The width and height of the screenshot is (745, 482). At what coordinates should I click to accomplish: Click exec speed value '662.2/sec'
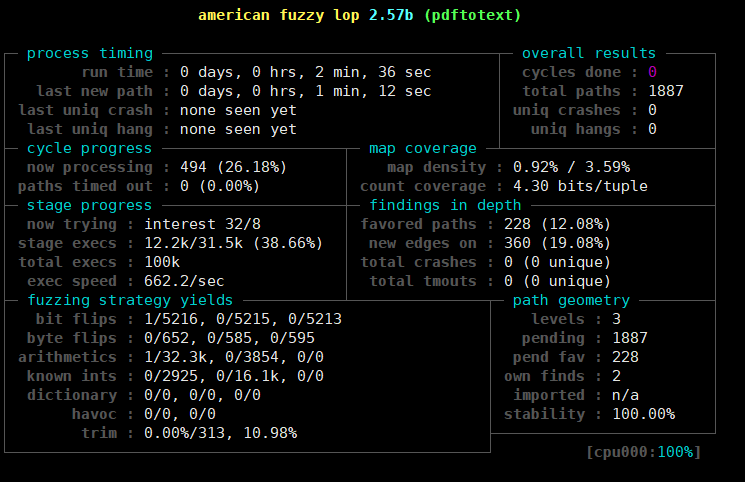tap(184, 281)
